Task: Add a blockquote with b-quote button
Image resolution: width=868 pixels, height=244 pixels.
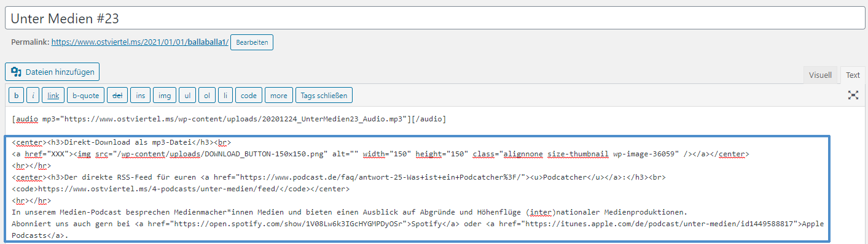Action: [x=85, y=95]
